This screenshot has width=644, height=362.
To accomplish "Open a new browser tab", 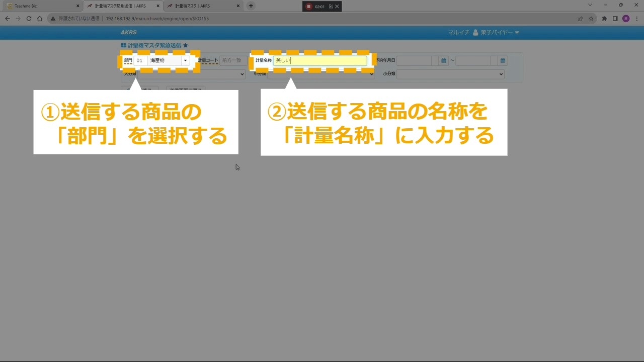I will 251,6.
